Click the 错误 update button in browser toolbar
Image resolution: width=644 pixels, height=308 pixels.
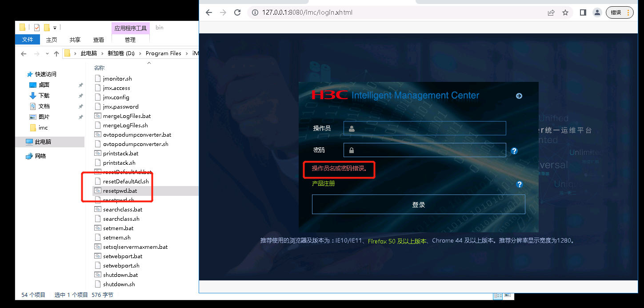pyautogui.click(x=620, y=12)
